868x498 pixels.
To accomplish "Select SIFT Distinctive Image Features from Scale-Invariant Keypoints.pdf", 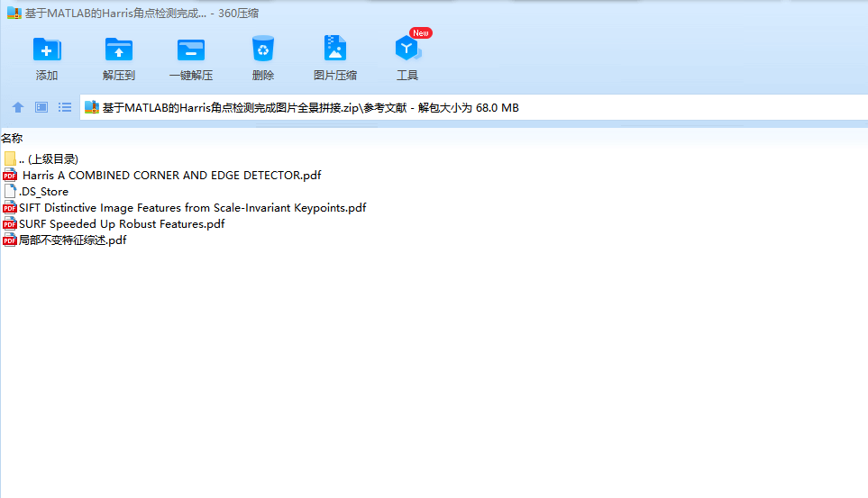I will (x=193, y=207).
